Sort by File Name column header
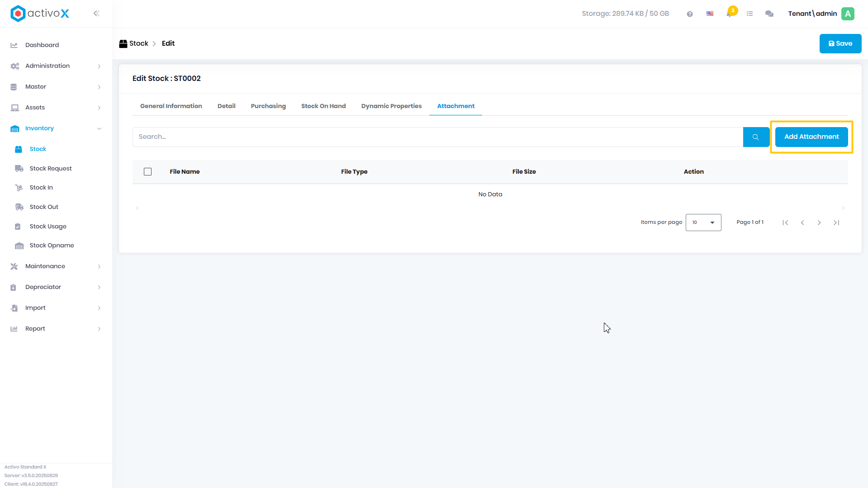Image resolution: width=868 pixels, height=488 pixels. click(x=185, y=172)
